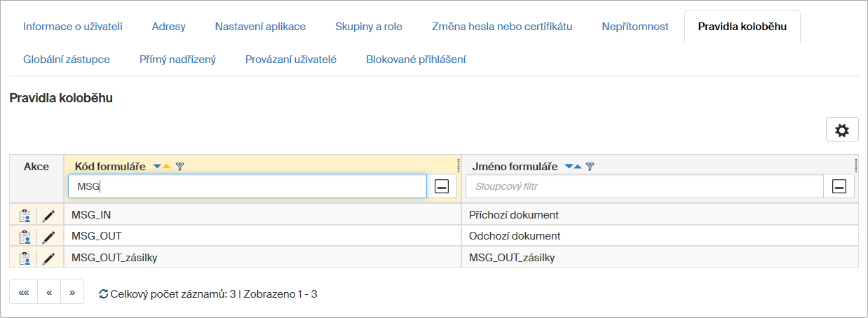Click the clipboard icon in MSG_OUT row

click(25, 237)
